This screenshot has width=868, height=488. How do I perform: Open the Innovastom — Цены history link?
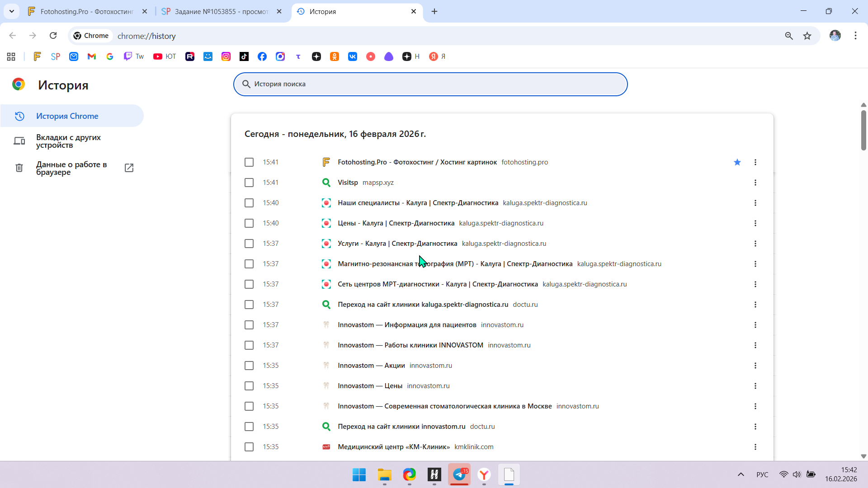[370, 386]
